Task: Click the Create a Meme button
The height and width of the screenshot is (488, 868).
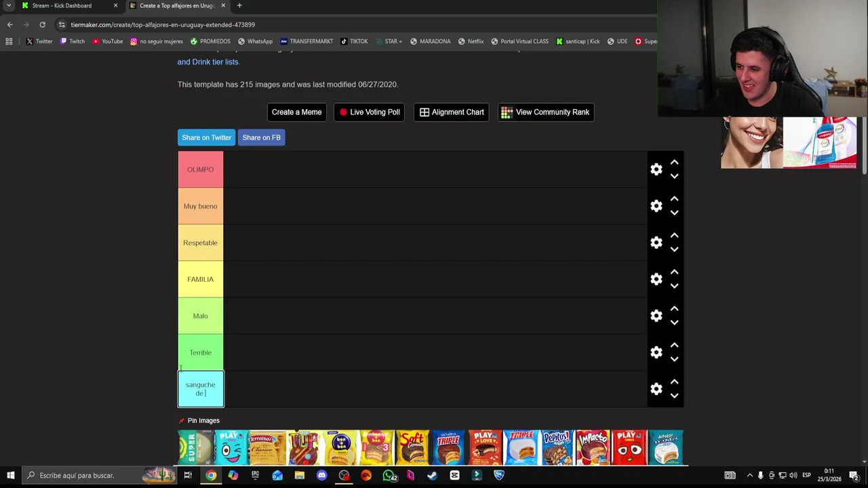Action: [x=296, y=112]
